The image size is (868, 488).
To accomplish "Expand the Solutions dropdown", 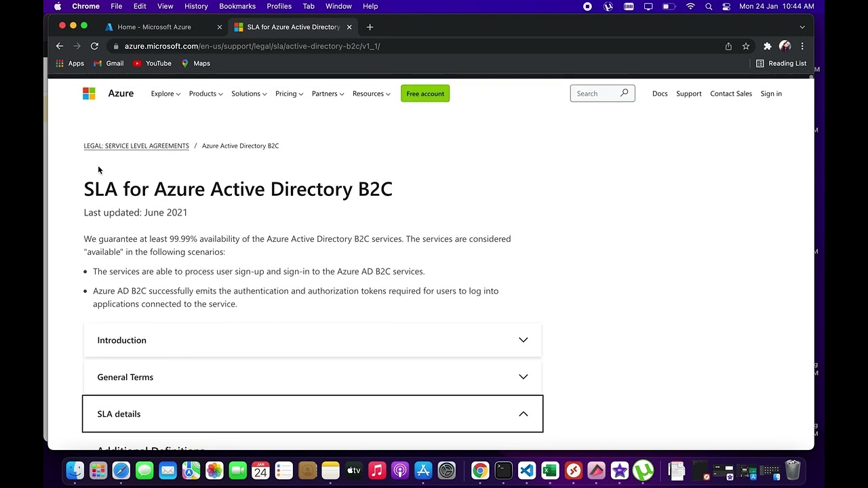I will (x=249, y=94).
